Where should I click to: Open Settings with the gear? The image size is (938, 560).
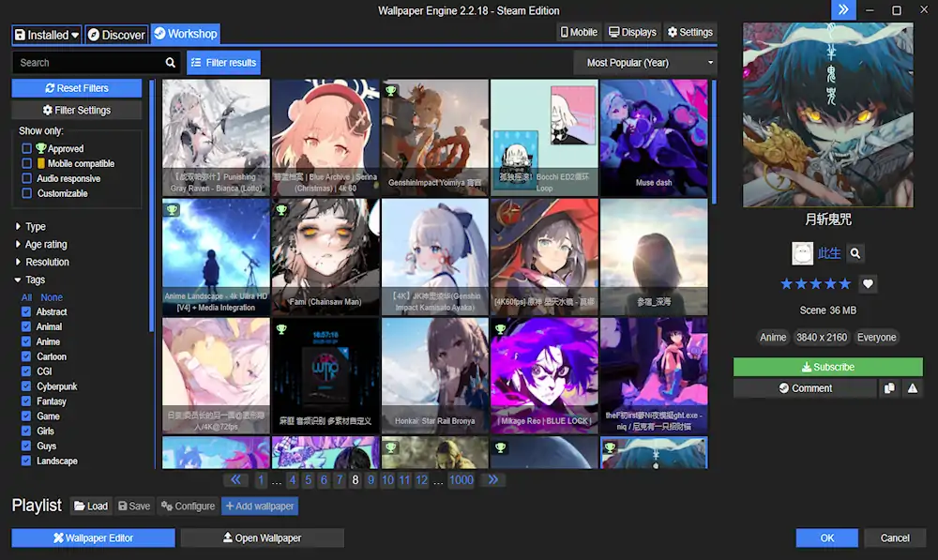[690, 32]
